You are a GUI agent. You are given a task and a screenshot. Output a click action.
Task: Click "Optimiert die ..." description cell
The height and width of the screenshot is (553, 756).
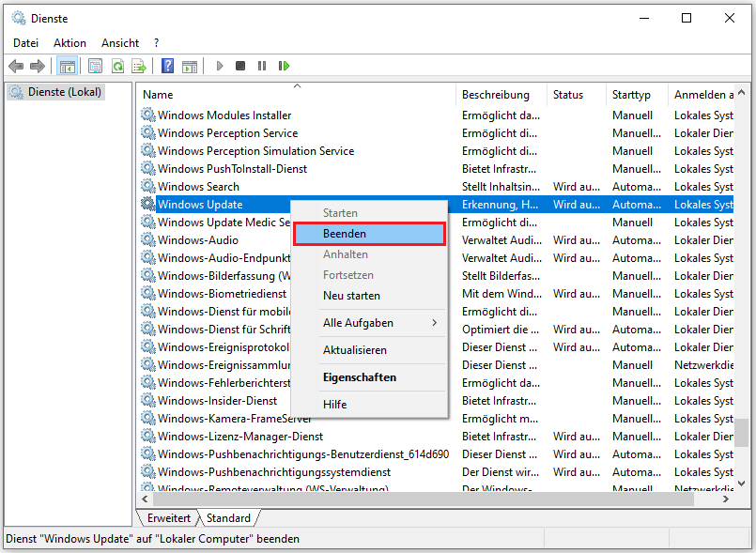point(501,330)
